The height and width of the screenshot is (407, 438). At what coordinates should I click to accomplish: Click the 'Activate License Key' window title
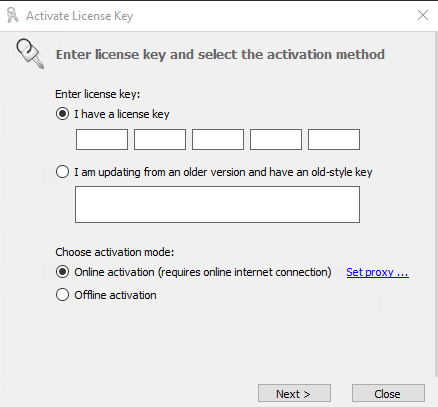(x=80, y=16)
